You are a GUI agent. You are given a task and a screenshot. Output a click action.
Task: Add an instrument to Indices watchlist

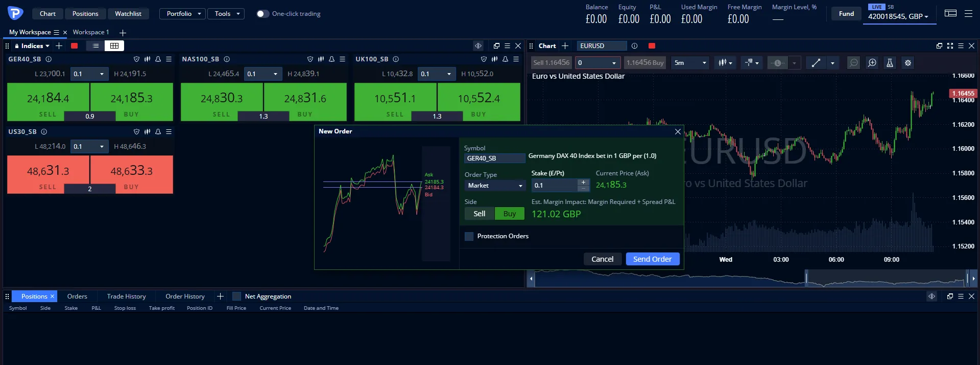pos(59,46)
